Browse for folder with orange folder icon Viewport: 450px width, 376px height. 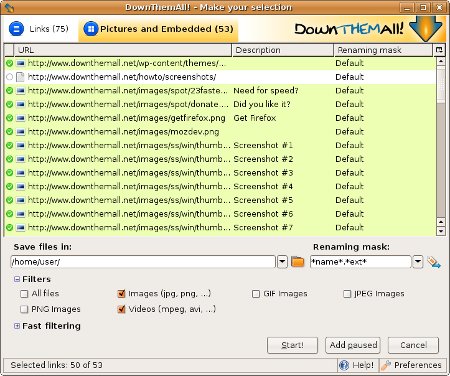[x=298, y=262]
